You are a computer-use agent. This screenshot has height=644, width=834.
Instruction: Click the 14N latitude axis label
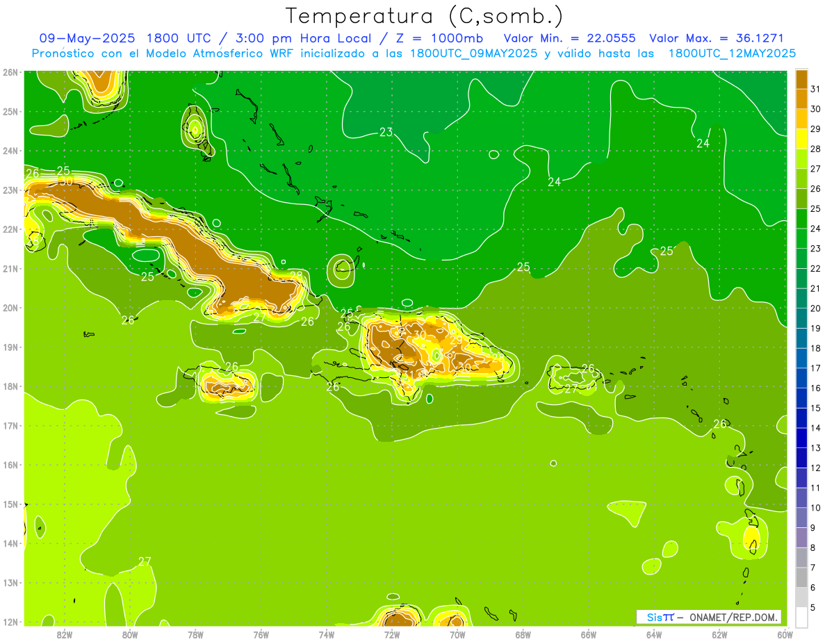[10, 543]
